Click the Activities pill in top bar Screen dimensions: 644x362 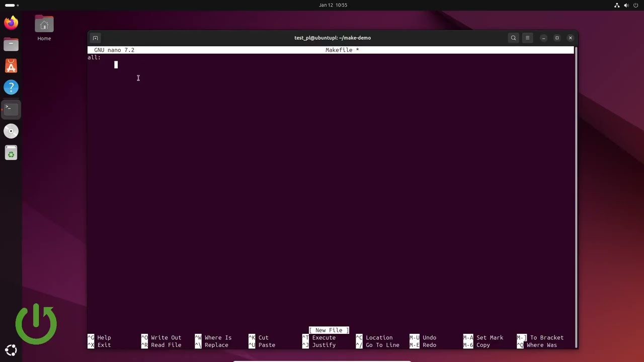12,5
